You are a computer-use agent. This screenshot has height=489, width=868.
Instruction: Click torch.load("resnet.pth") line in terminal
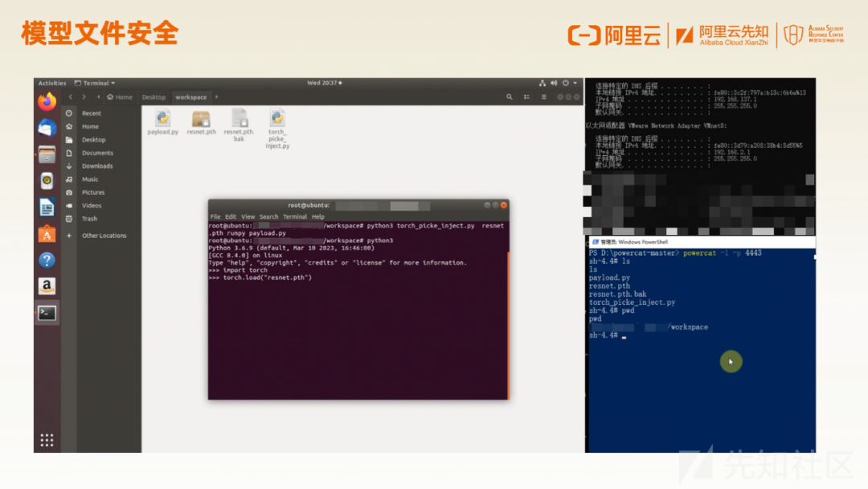[260, 277]
